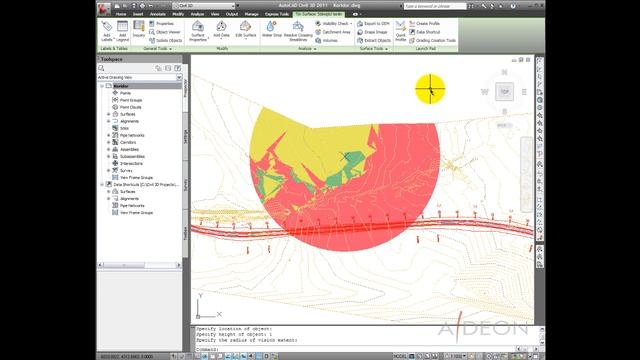Open the Visibility Check dropdown
The image size is (640, 360).
pos(351,24)
